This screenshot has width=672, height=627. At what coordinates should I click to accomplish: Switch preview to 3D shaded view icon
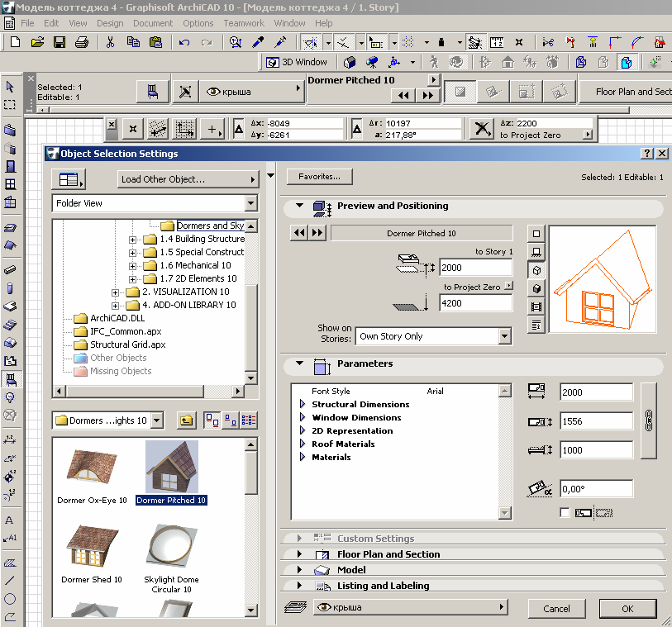[x=536, y=288]
